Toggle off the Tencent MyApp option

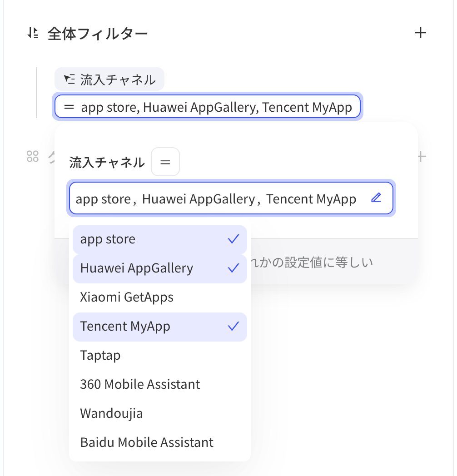[x=160, y=327]
